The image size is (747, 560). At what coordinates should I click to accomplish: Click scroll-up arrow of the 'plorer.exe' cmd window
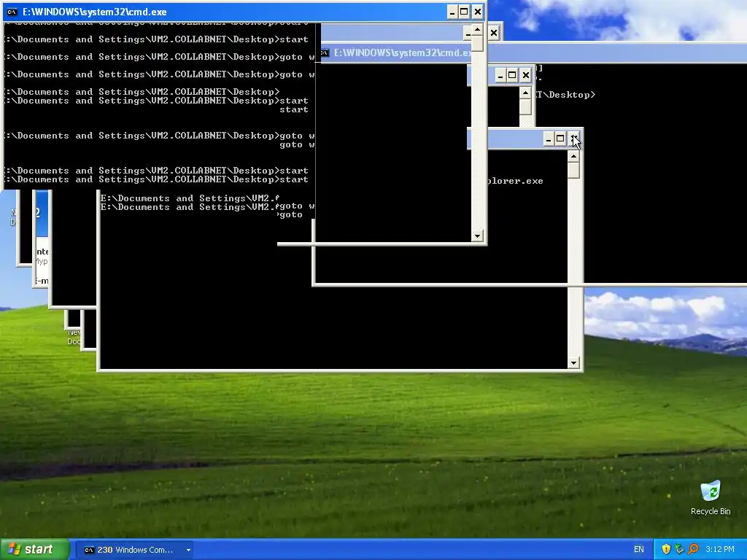coord(573,157)
